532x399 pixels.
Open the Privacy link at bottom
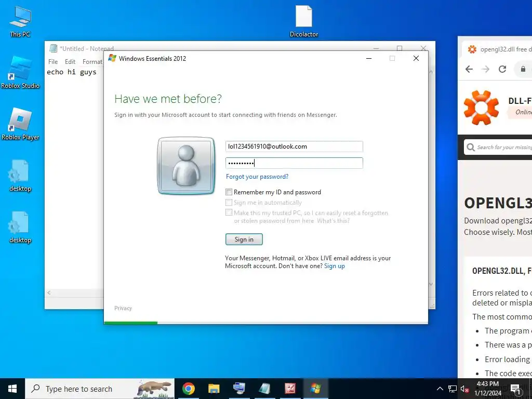[x=123, y=308]
